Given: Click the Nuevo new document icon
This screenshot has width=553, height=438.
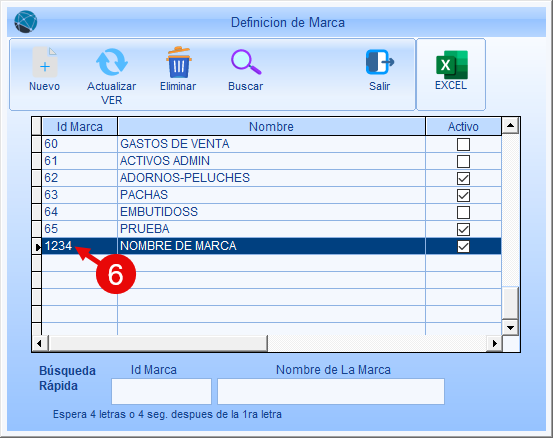Looking at the screenshot, I should click(45, 62).
